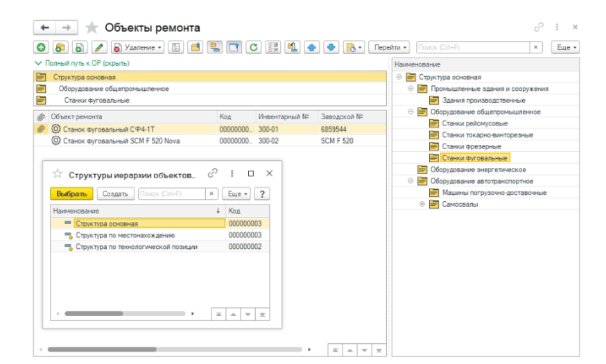Screen dimensions: 606x364
Task: Click the link icon in dialog title bar
Action: coord(213,173)
